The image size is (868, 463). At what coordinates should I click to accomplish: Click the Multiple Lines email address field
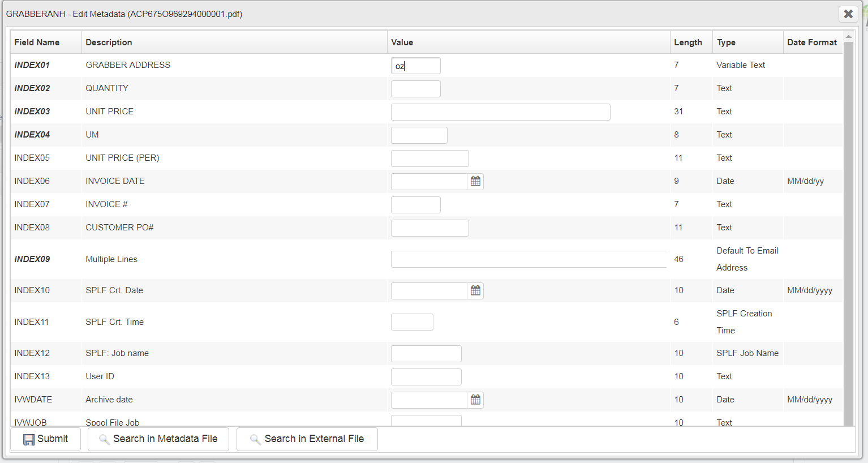[x=528, y=259]
